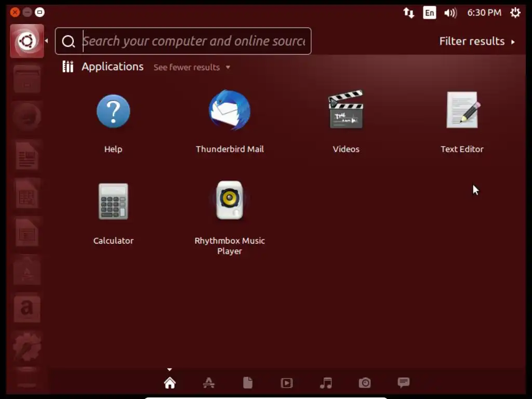Click the Text Editor label
Viewport: 532px width, 399px height.
[462, 149]
